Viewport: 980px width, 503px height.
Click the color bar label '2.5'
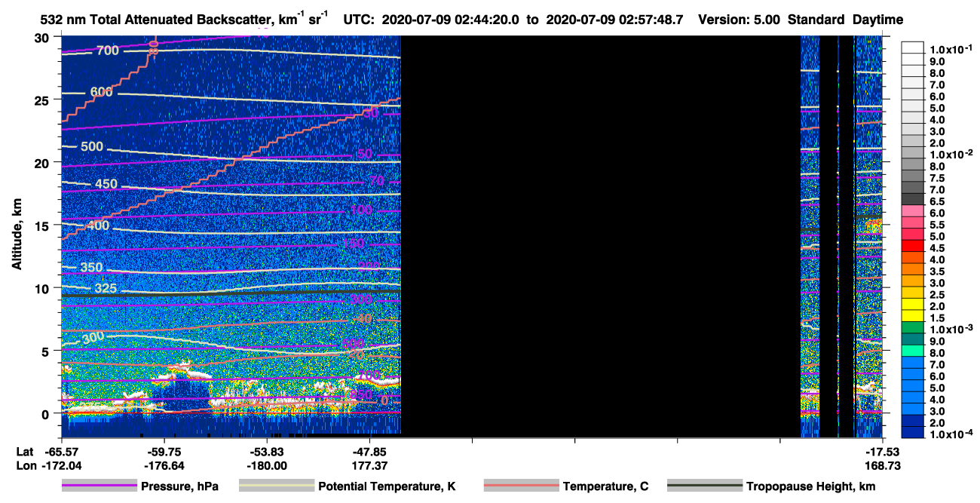pos(939,295)
